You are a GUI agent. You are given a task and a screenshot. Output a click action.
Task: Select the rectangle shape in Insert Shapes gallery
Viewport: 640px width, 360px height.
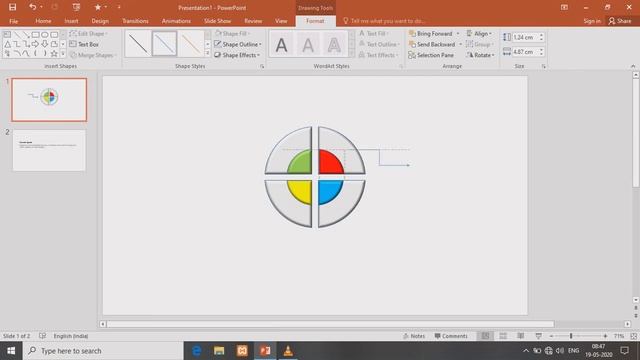click(x=36, y=35)
